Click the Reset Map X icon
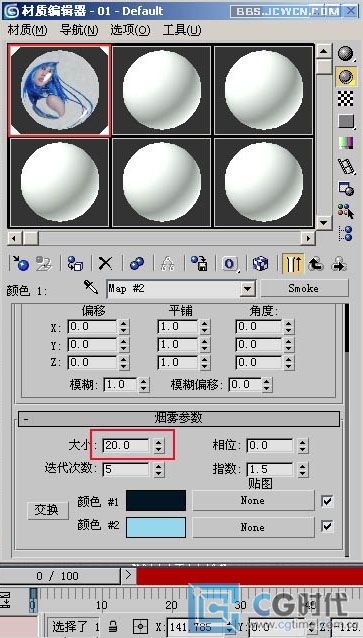 tap(105, 263)
